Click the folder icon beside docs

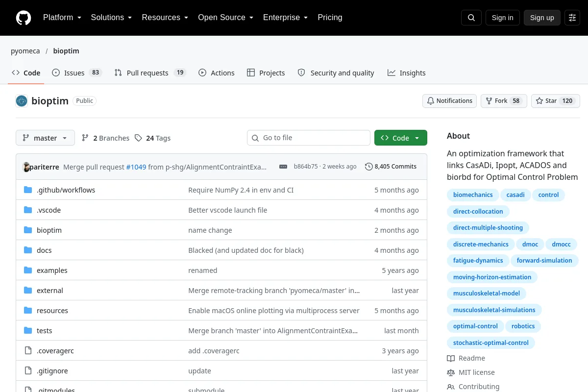click(x=28, y=250)
